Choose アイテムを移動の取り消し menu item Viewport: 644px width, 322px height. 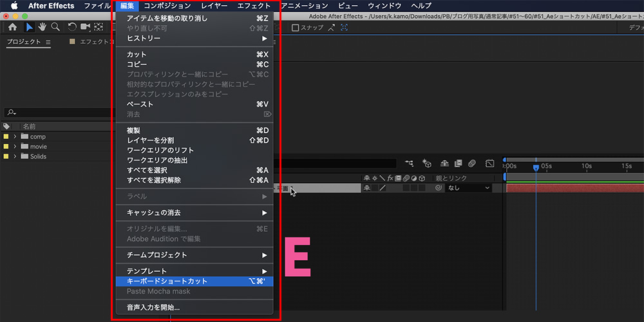click(x=194, y=19)
